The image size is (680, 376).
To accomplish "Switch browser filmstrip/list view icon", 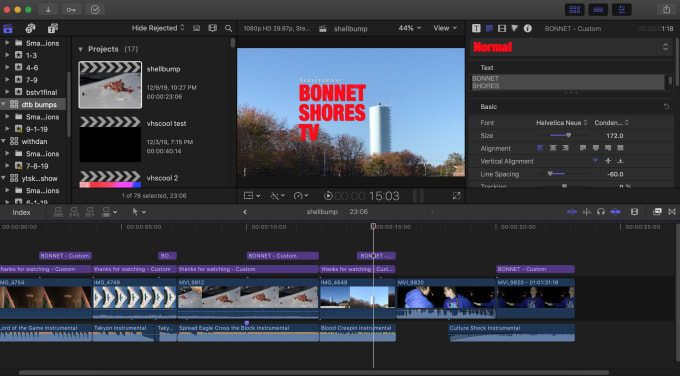I will [212, 28].
